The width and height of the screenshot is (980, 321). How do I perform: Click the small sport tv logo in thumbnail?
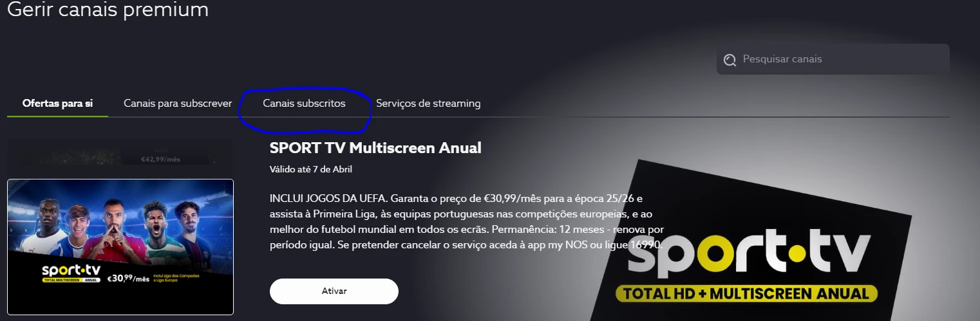(x=71, y=270)
